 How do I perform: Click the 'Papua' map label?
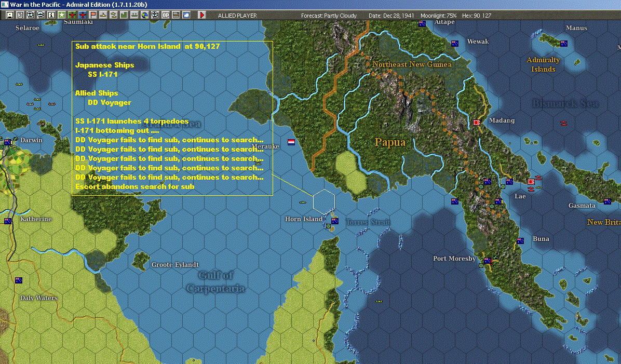pyautogui.click(x=390, y=142)
